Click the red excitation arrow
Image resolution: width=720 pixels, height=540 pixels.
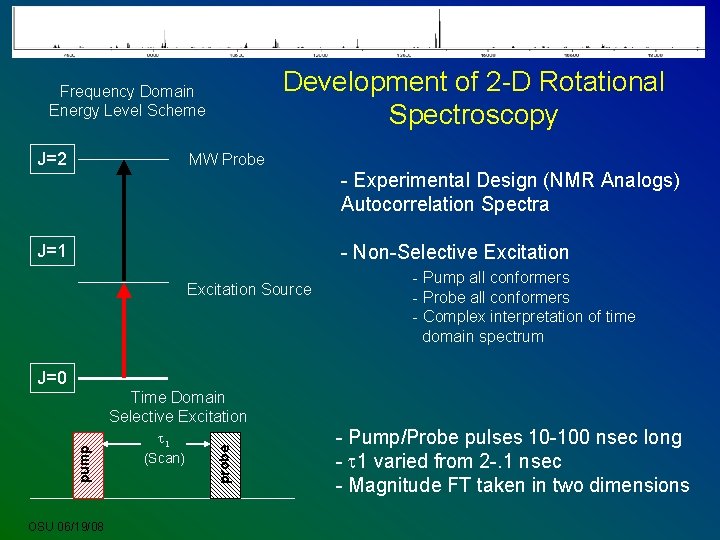coord(124,331)
